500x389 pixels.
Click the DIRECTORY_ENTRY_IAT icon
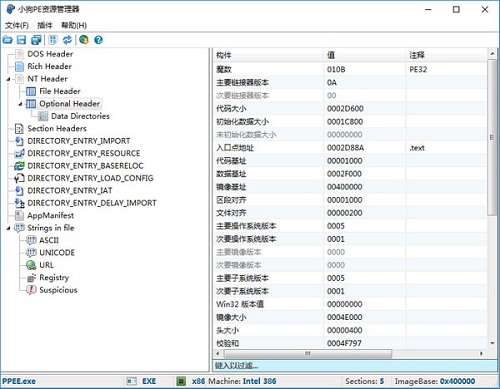[19, 191]
